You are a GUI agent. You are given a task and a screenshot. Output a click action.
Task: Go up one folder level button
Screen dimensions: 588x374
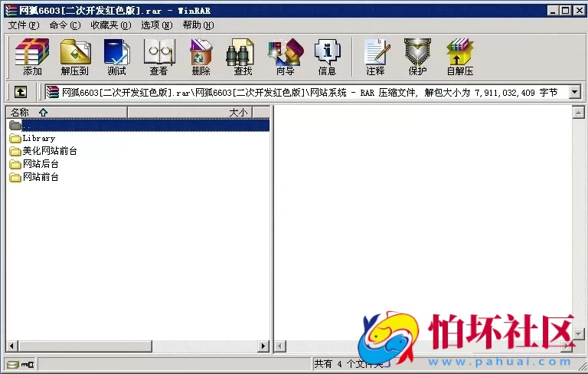click(x=21, y=92)
